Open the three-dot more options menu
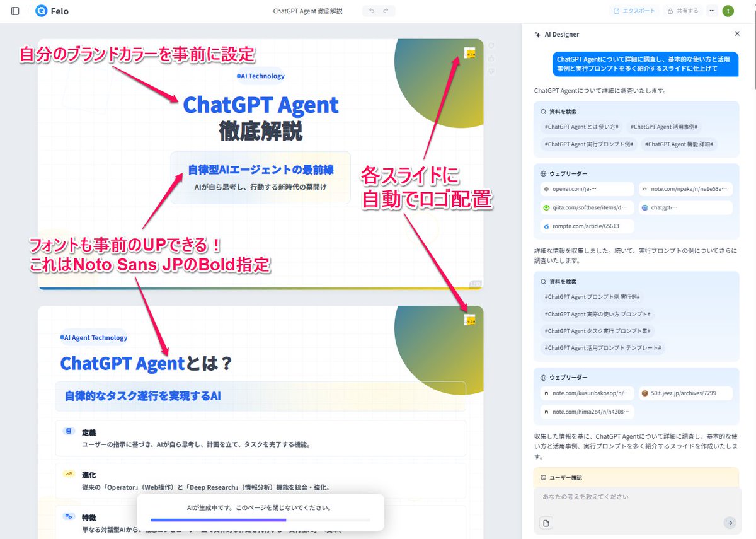 click(x=712, y=11)
